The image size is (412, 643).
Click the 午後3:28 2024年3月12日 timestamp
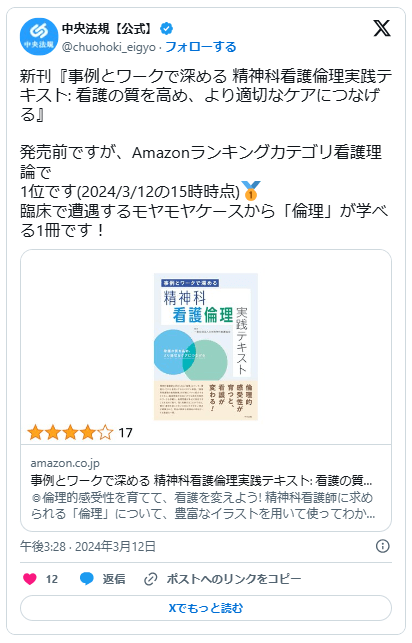click(88, 546)
